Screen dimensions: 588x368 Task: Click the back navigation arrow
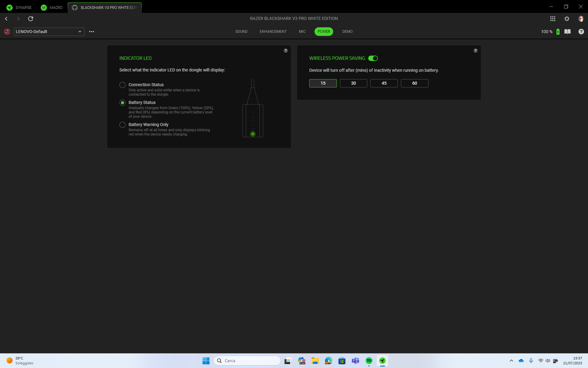[6, 19]
